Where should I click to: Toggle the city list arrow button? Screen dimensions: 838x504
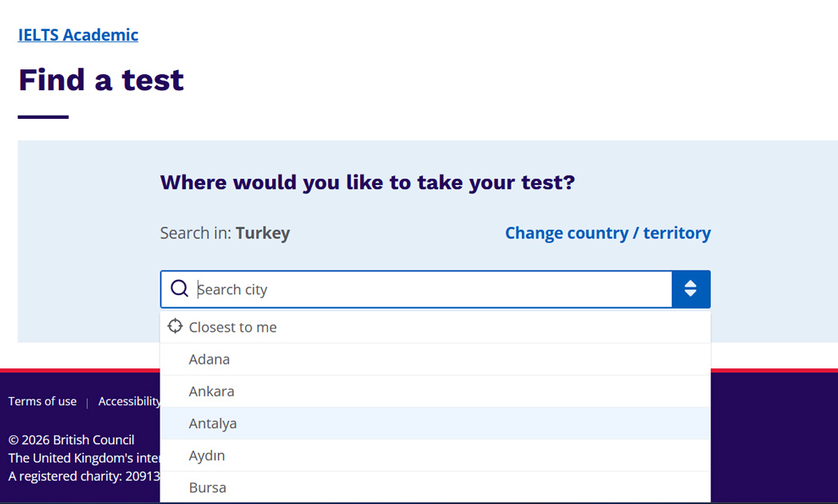tap(691, 289)
